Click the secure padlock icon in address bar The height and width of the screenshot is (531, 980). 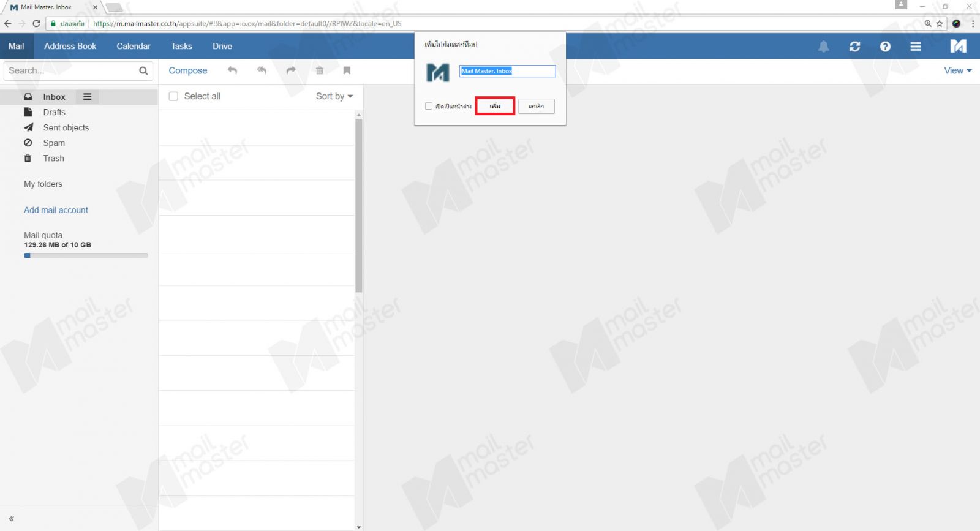pyautogui.click(x=53, y=24)
